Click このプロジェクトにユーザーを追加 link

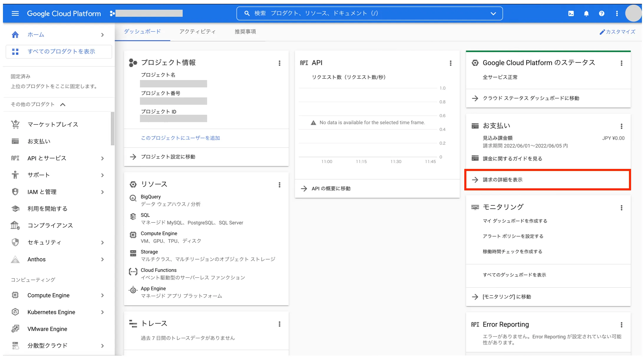181,137
